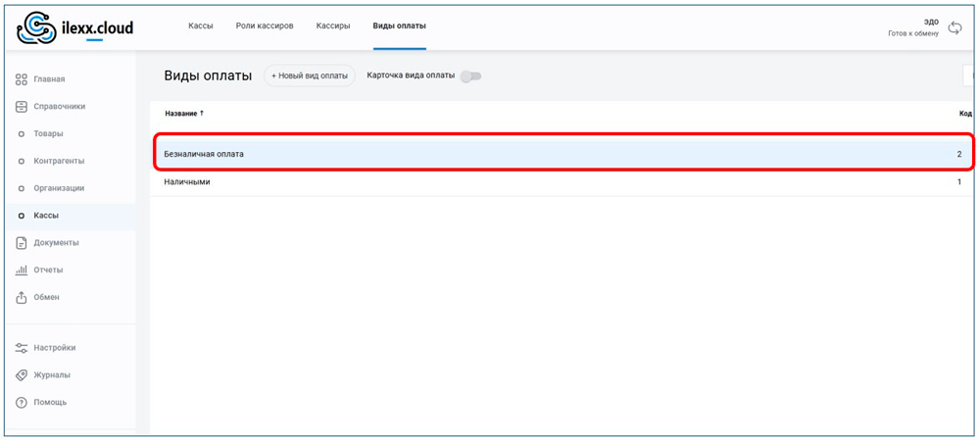980x441 pixels.
Task: Click the Справочники sidebar icon
Action: click(21, 106)
